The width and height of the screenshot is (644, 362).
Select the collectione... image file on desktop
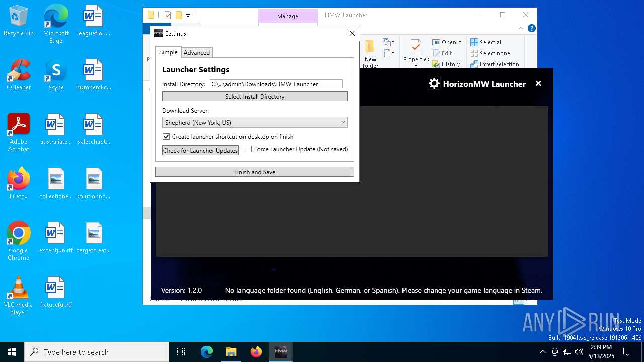pos(56,184)
